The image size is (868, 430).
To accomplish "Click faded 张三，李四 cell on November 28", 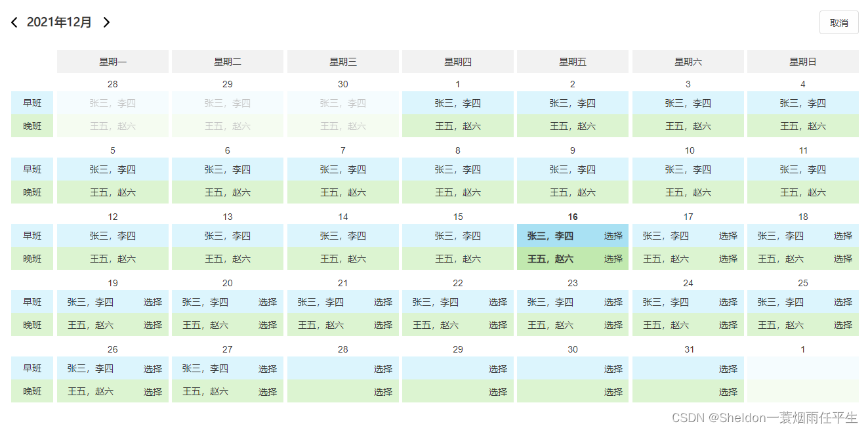I will 113,103.
